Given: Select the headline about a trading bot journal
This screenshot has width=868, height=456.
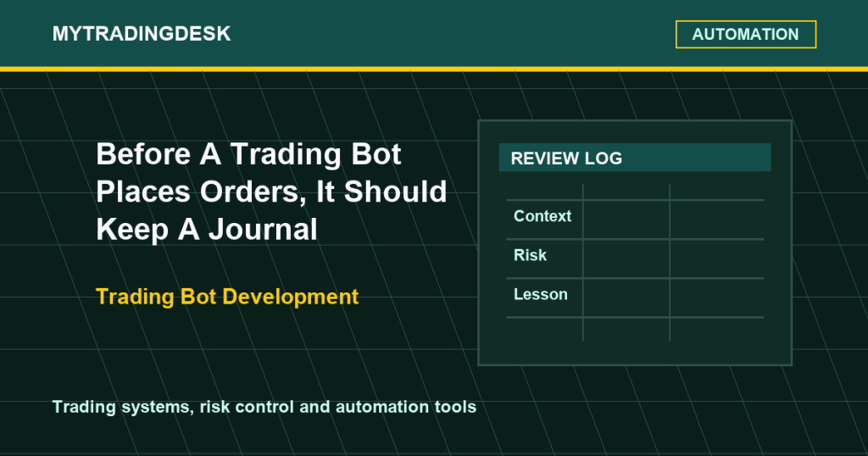Looking at the screenshot, I should click(x=271, y=192).
